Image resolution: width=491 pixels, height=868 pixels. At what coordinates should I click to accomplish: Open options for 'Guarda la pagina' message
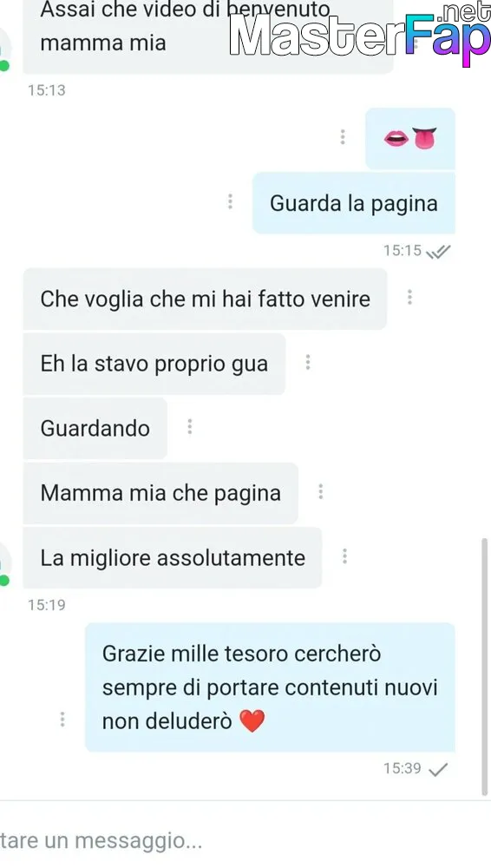230,201
